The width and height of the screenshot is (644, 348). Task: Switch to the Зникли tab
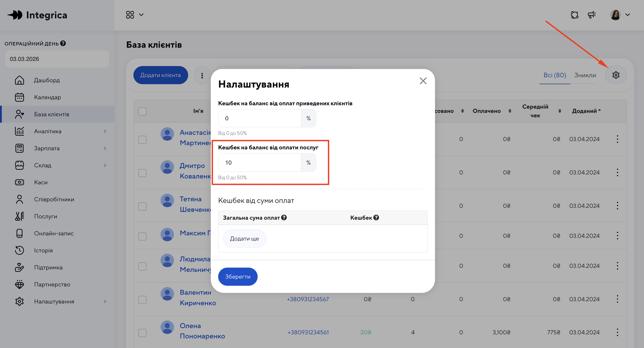[x=585, y=75]
